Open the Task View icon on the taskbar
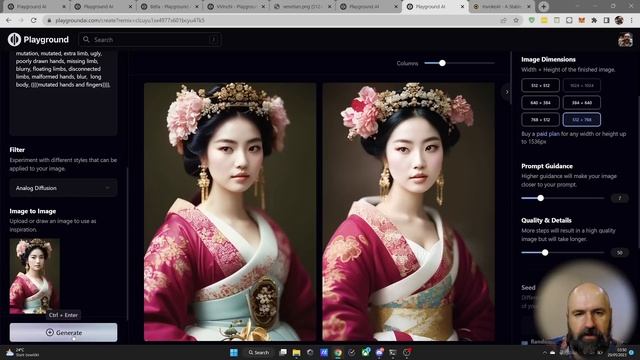Screen dimensions: 640x360 pos(282,352)
